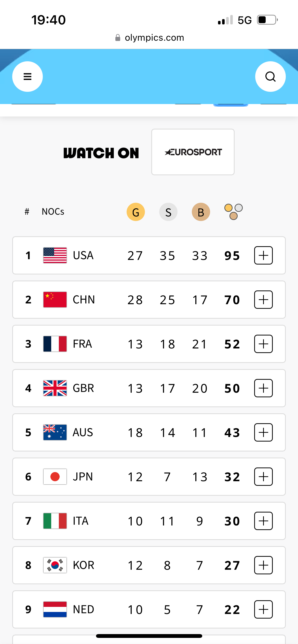The width and height of the screenshot is (298, 644).
Task: Expand CHN medal details
Action: coord(263,300)
